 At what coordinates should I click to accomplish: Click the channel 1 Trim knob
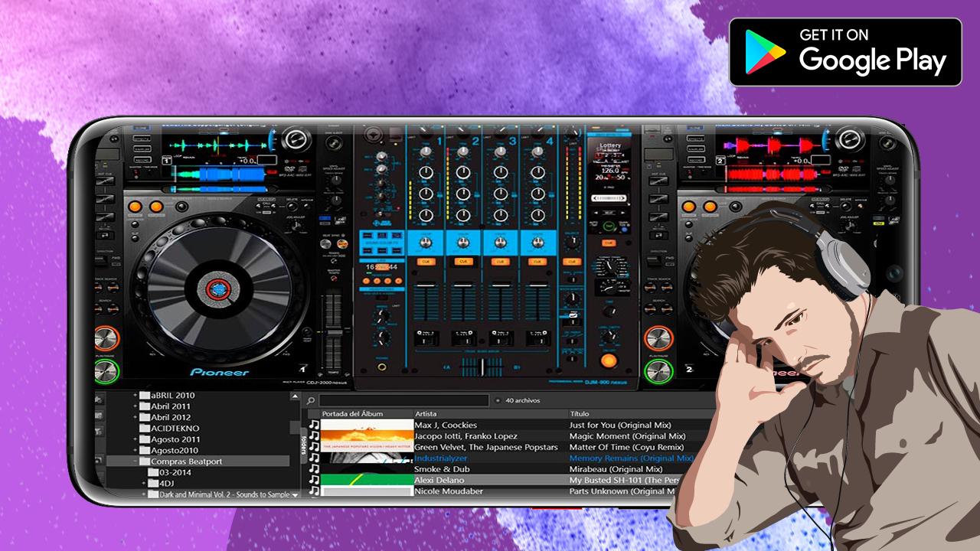426,151
